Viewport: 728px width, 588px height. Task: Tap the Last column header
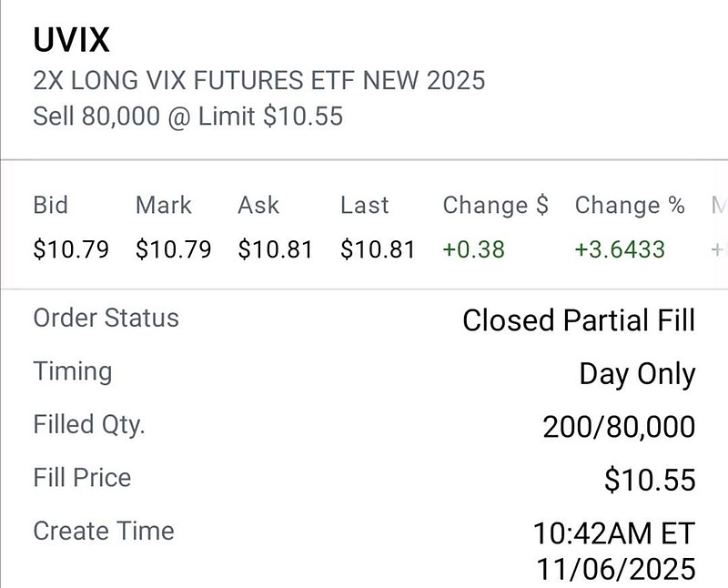click(x=364, y=206)
